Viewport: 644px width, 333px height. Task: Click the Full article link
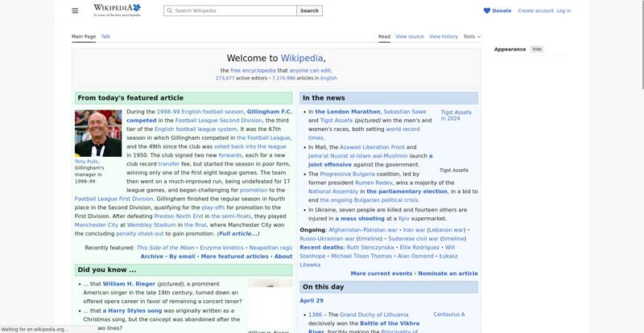tap(238, 233)
